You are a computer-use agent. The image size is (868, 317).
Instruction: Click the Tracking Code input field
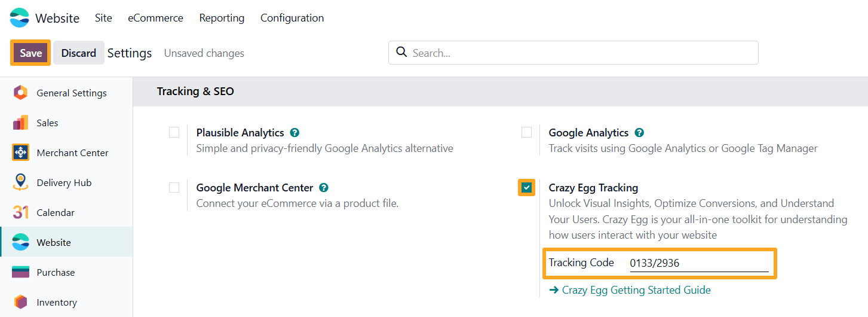699,263
